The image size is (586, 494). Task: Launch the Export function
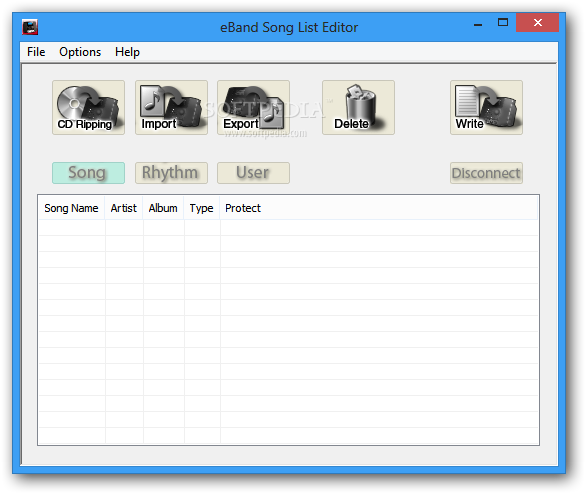[253, 107]
